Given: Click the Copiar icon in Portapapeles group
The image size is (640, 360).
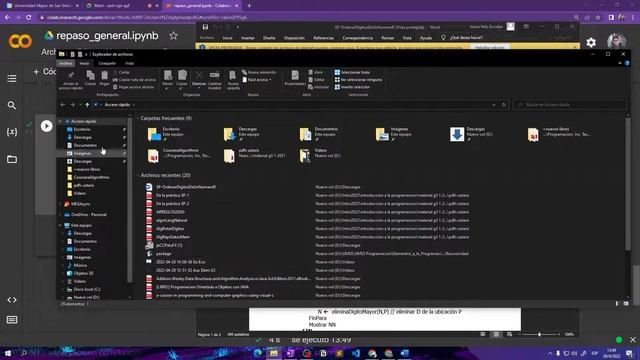Looking at the screenshot, I should click(x=90, y=75).
